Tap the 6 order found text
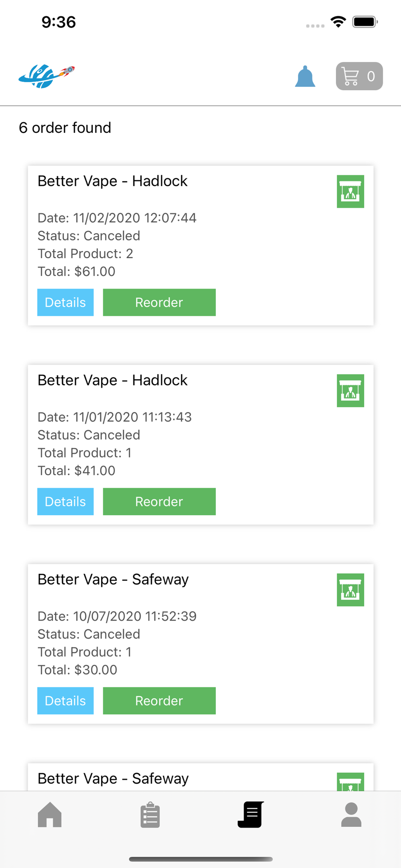The image size is (401, 868). click(x=65, y=128)
